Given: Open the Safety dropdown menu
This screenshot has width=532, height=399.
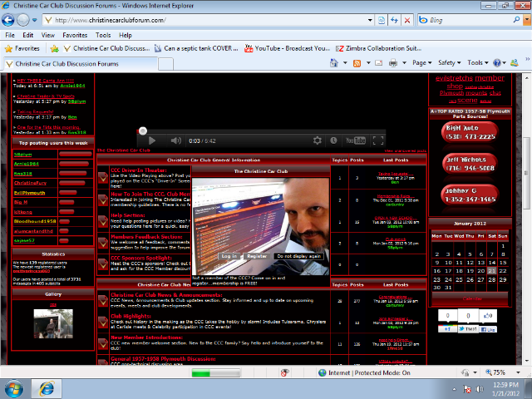Looking at the screenshot, I should pos(449,63).
